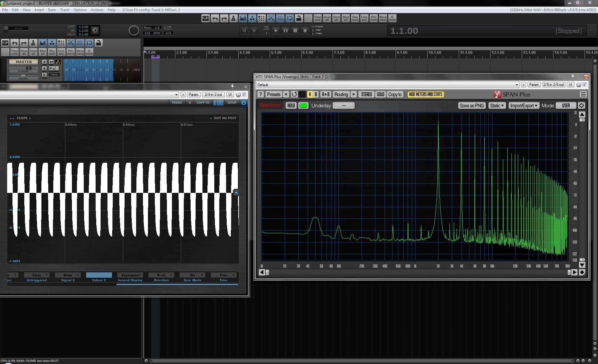Image resolution: width=598 pixels, height=364 pixels.
Task: Toggle the repeat button near the selection times
Action: [x=95, y=30]
